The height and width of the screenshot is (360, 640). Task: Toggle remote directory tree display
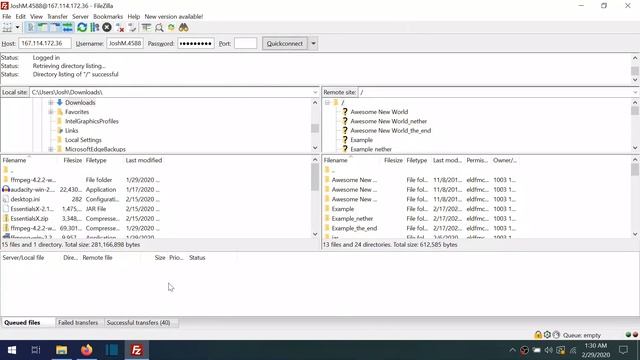(55, 27)
